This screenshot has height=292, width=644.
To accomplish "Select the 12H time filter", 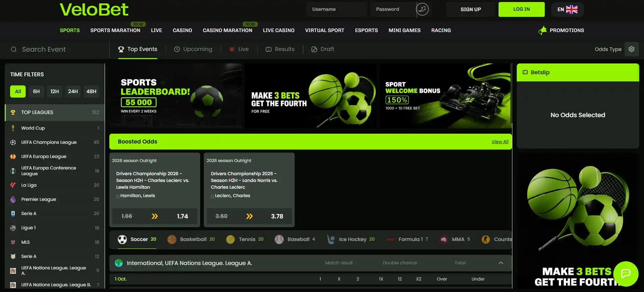I will [55, 91].
